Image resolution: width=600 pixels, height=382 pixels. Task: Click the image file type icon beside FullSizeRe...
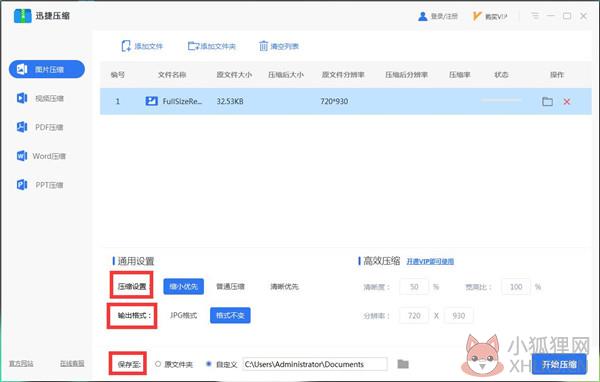[152, 101]
